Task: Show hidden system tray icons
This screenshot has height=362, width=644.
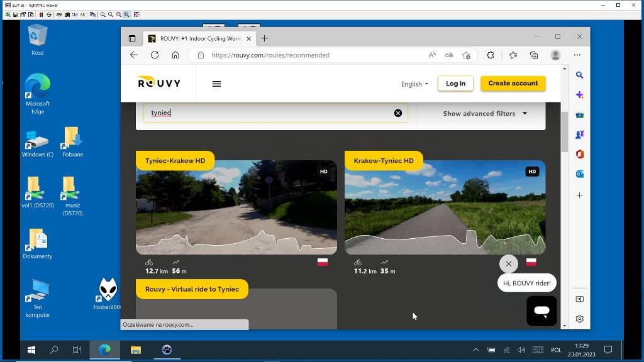Action: 476,350
